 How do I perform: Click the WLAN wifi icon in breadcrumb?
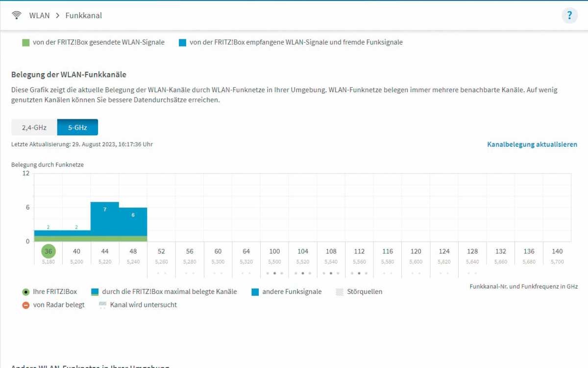pyautogui.click(x=17, y=15)
